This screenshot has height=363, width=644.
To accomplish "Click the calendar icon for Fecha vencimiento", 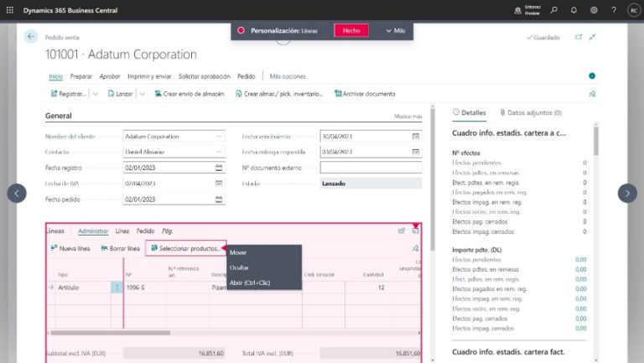I will [x=415, y=136].
